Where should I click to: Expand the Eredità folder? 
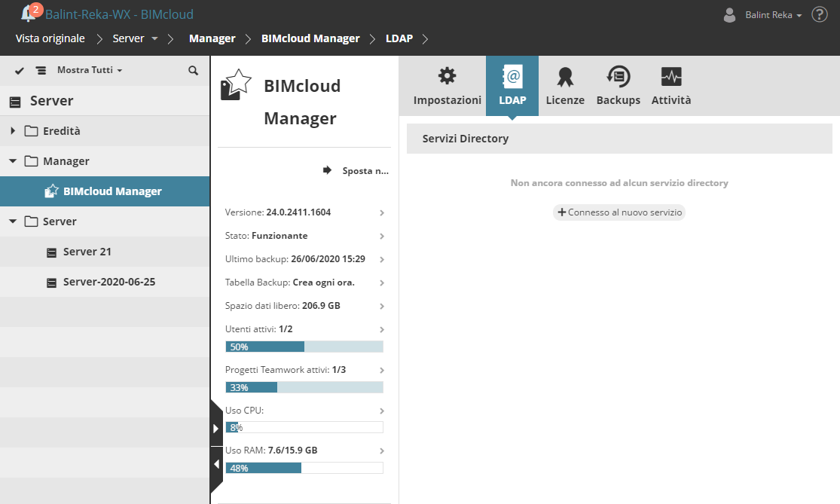coord(13,130)
